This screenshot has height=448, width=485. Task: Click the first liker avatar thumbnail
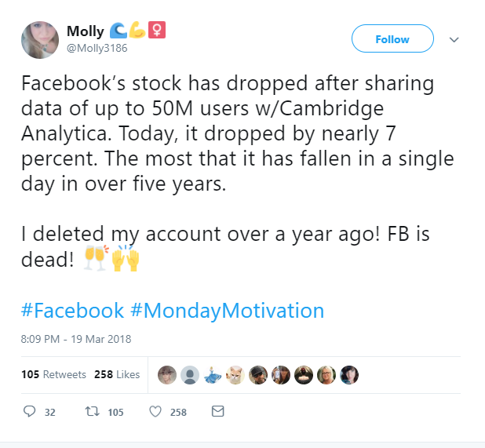coord(167,375)
